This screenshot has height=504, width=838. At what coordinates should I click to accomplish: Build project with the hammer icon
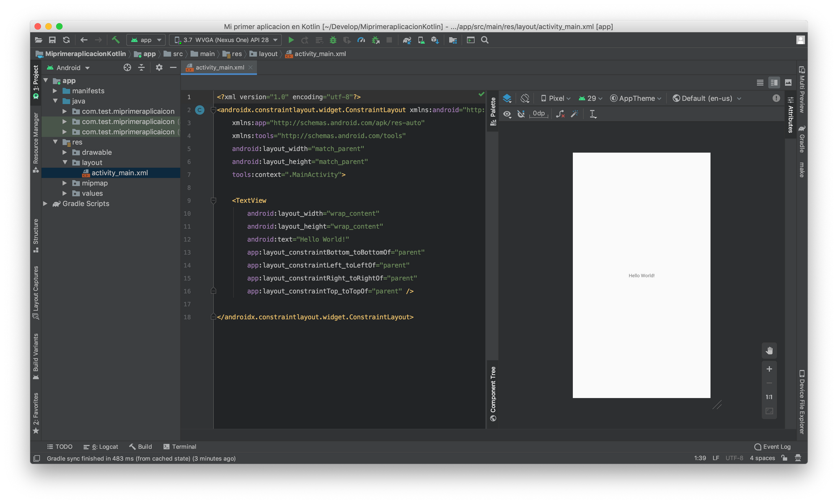tap(116, 40)
